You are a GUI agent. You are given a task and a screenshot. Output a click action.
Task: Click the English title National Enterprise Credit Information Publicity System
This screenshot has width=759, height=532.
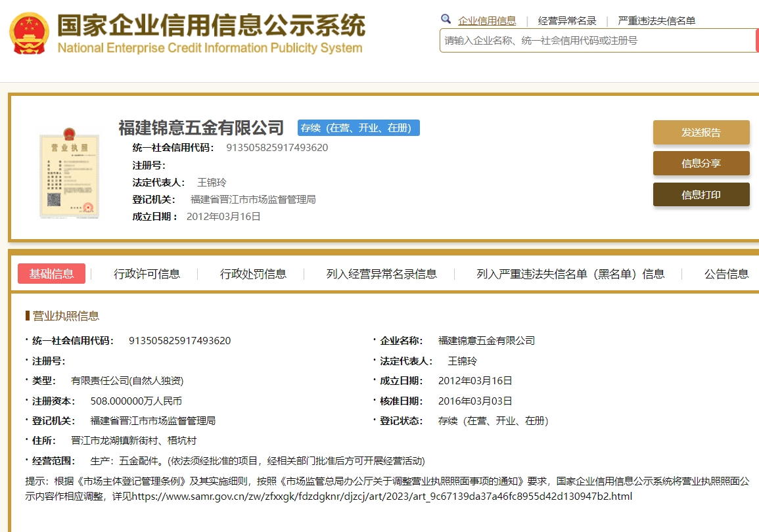coord(210,48)
